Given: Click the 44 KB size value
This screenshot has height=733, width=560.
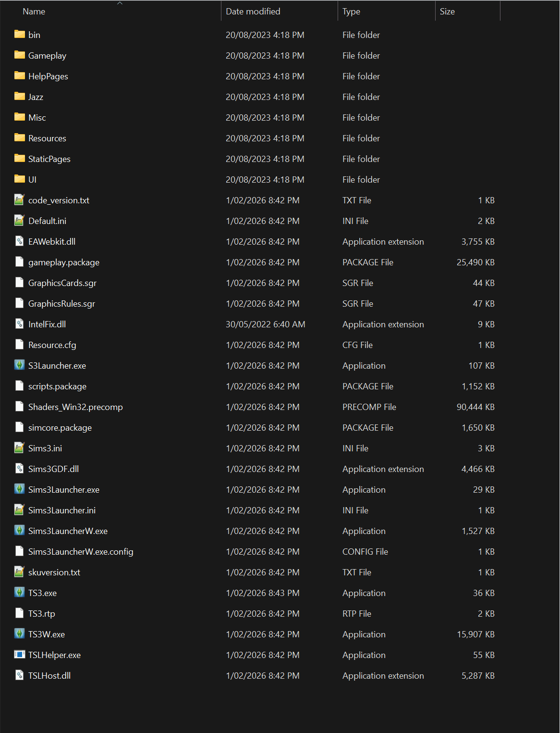Looking at the screenshot, I should point(484,283).
